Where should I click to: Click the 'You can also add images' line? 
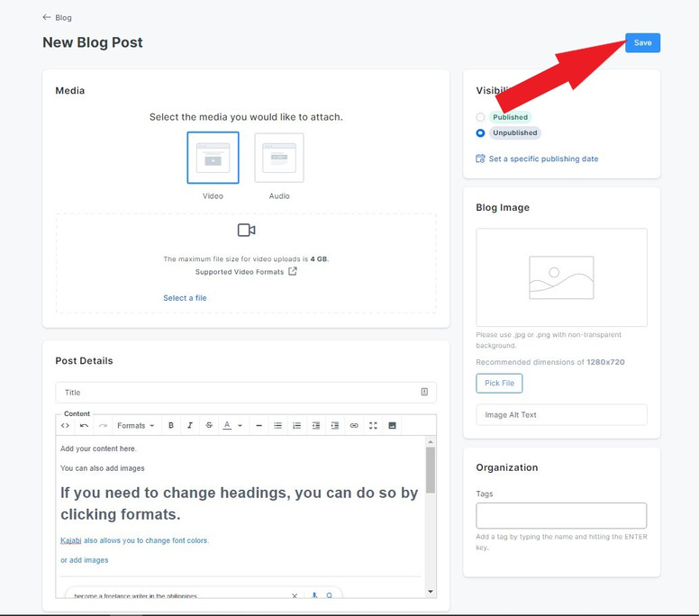click(x=103, y=468)
